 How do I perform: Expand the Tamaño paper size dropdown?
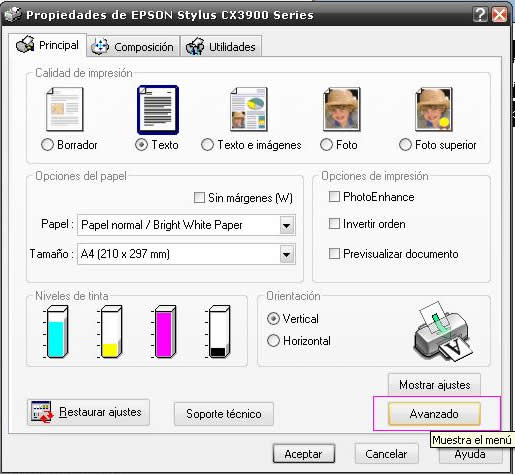(x=186, y=254)
